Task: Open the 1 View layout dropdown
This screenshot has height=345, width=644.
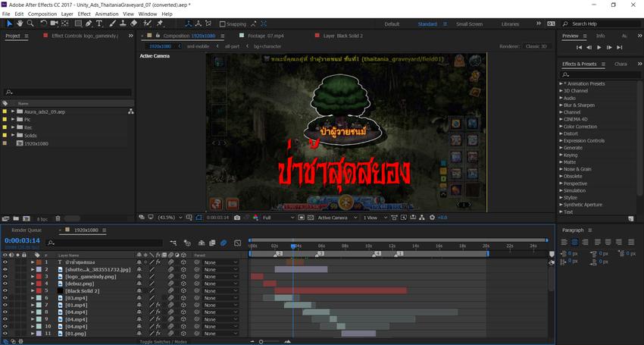Action: (x=374, y=218)
